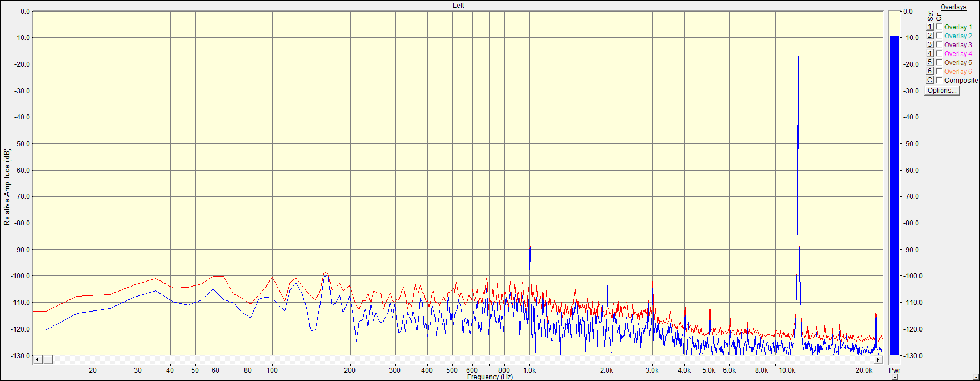Click the blue Pwr level meter bar
This screenshot has width=980, height=381.
coord(894,195)
